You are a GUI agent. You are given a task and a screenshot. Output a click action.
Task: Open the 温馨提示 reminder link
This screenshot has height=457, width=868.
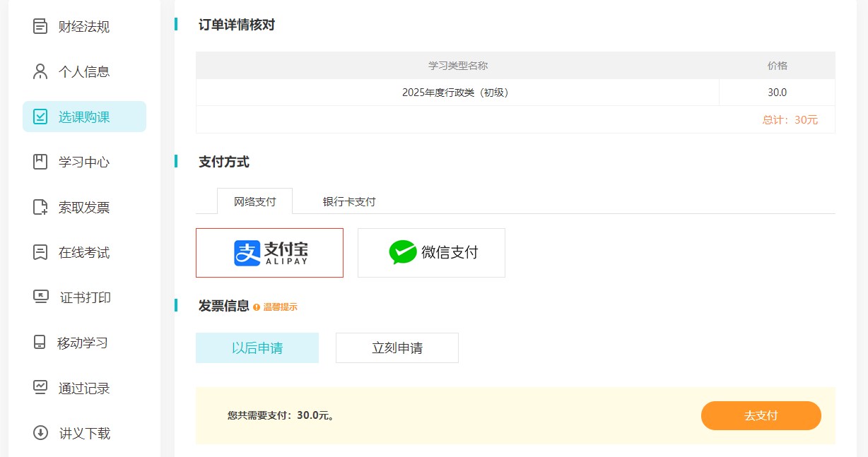click(280, 307)
